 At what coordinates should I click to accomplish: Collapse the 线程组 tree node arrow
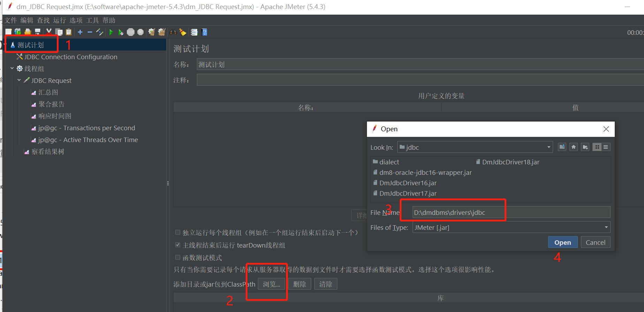coord(12,68)
